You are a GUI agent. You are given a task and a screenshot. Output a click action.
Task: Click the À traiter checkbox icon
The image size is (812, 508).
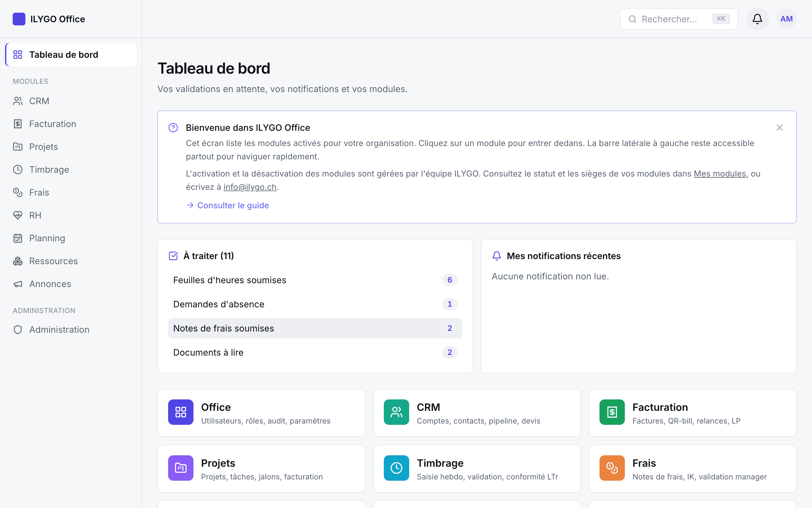pos(173,256)
